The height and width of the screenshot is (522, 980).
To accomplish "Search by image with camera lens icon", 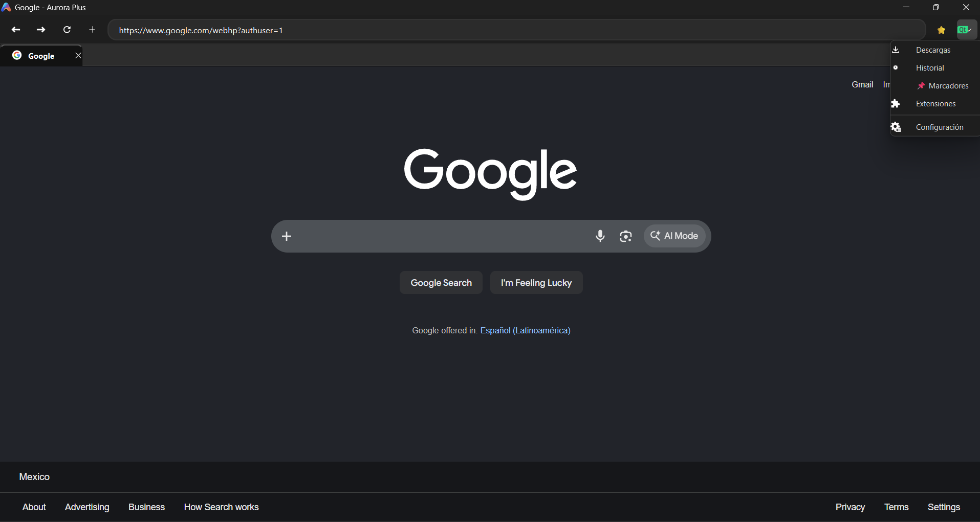I will (x=625, y=236).
